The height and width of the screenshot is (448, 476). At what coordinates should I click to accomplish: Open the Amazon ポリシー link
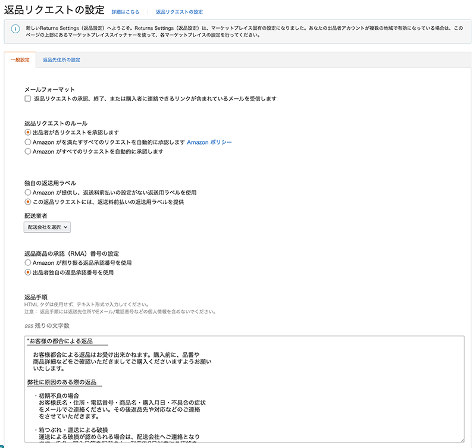[x=209, y=142]
